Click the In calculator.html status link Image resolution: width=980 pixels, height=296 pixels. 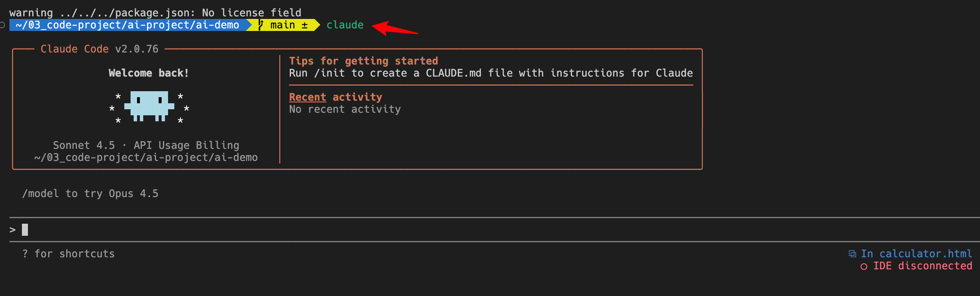click(x=916, y=254)
